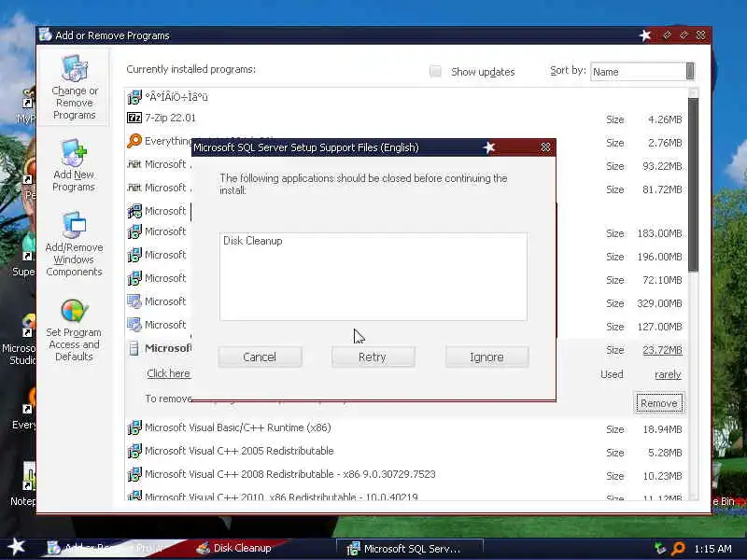Click the 7-Zip 22.01 program icon
The image size is (747, 560).
coord(134,118)
